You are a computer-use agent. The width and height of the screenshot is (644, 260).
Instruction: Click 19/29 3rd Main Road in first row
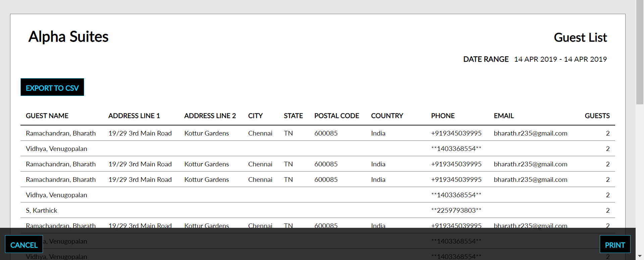point(140,133)
